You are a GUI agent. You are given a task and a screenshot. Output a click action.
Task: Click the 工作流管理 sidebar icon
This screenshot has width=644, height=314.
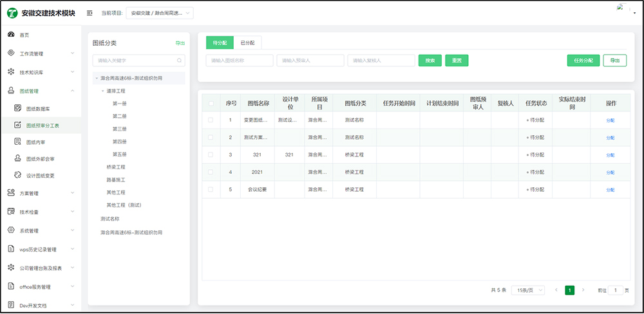click(11, 53)
